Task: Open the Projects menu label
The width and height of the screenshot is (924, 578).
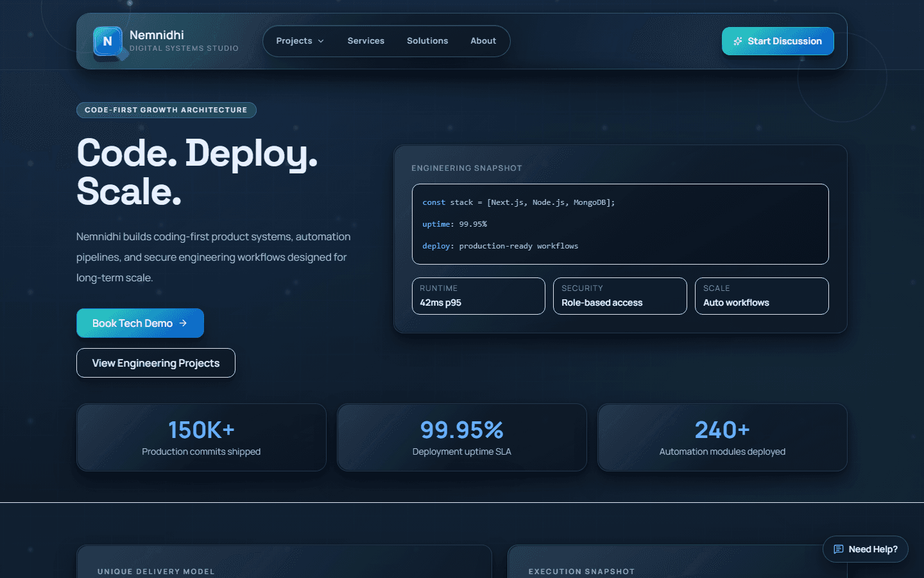Action: [x=294, y=41]
